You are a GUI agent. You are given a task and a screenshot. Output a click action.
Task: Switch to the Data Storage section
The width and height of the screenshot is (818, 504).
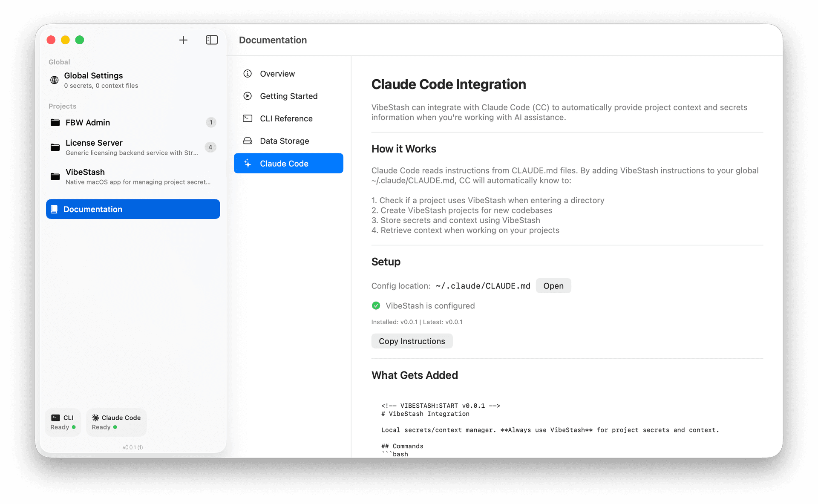click(284, 141)
